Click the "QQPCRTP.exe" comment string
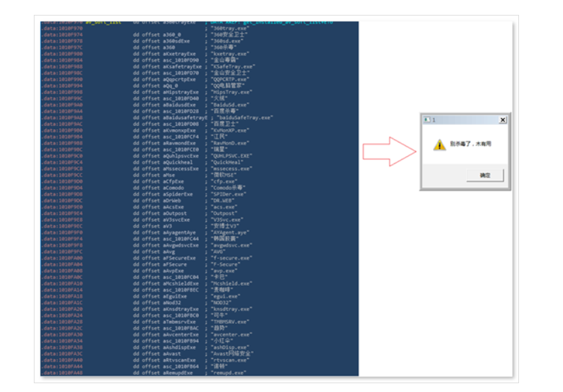The width and height of the screenshot is (563, 392). [230, 80]
